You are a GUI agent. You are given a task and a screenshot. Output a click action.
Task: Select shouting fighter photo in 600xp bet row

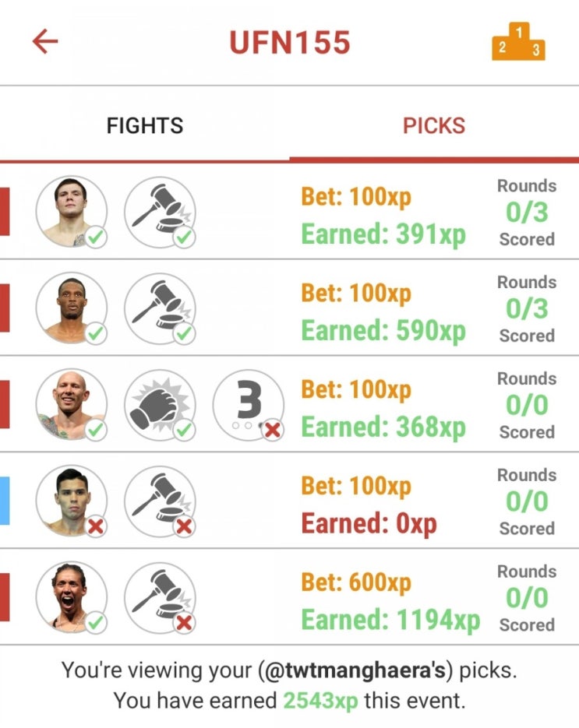72,598
